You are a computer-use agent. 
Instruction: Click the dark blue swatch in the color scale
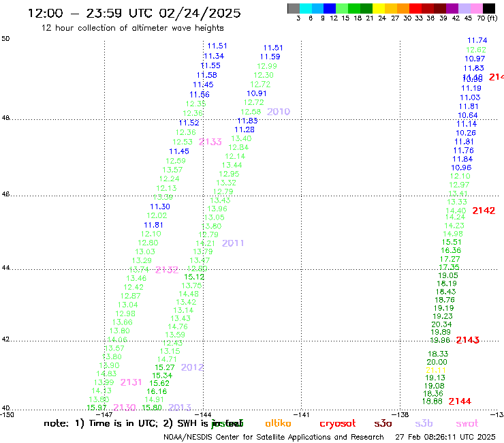point(330,8)
